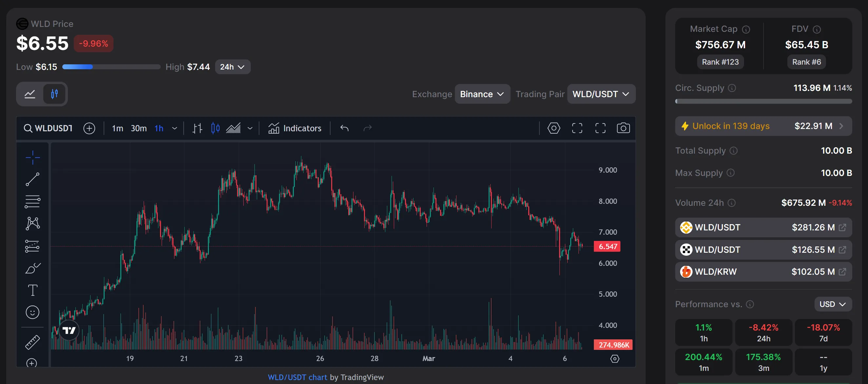Expand the chart style dropdown arrow
The height and width of the screenshot is (384, 868).
coord(250,128)
